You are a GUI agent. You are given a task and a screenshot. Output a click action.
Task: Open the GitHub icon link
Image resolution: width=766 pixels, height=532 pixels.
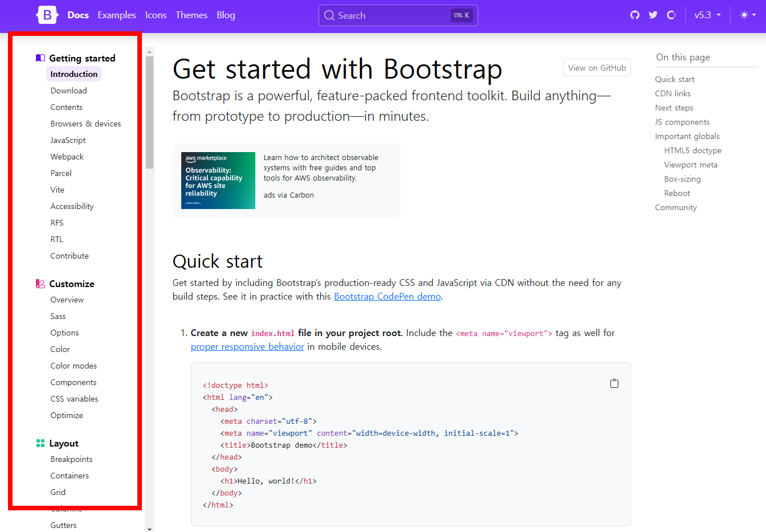(x=635, y=15)
